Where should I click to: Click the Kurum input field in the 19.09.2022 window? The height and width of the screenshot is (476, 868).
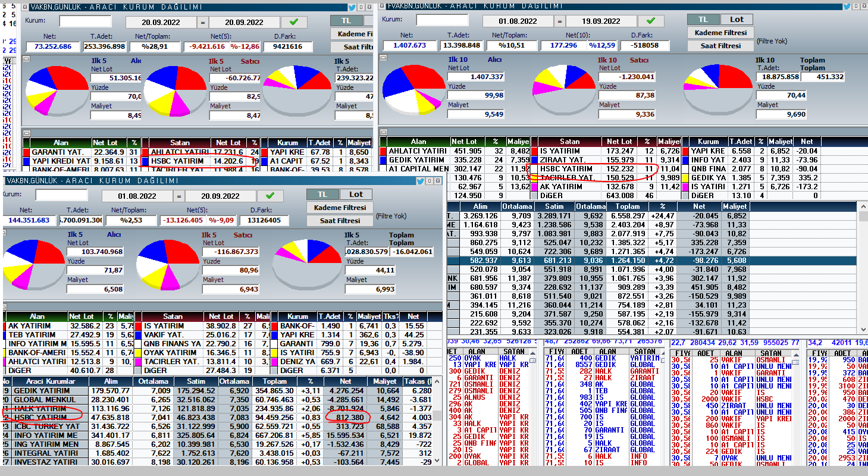click(442, 20)
